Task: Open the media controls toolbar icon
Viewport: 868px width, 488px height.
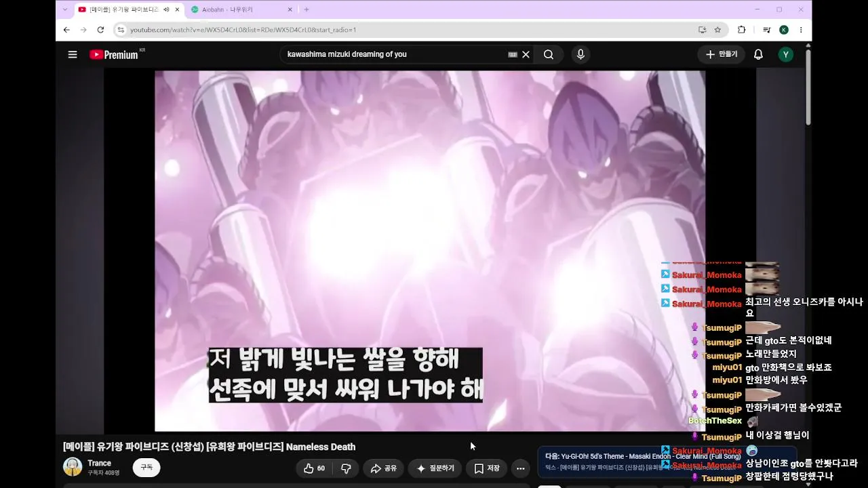Action: tap(766, 30)
